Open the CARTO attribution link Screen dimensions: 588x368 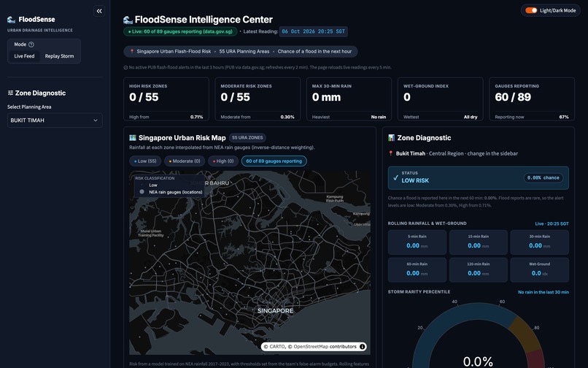click(x=277, y=347)
